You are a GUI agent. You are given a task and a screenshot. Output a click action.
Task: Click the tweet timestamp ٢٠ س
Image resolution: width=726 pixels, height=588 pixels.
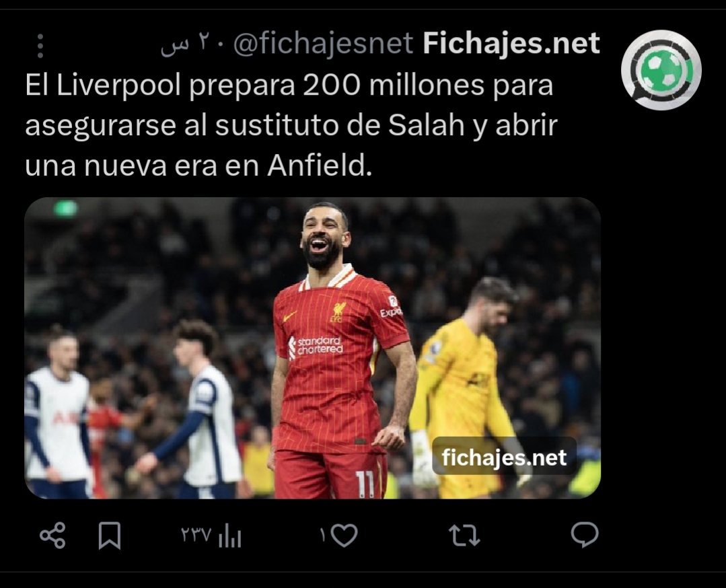pyautogui.click(x=185, y=44)
